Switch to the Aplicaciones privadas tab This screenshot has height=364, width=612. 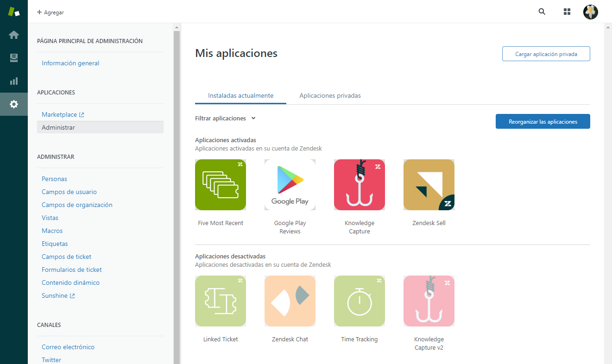330,96
